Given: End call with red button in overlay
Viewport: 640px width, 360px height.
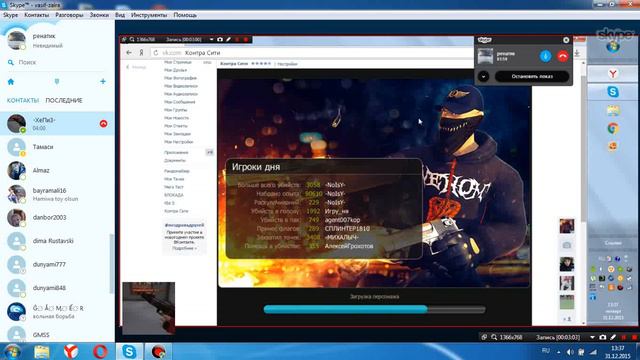Looking at the screenshot, I should tap(563, 56).
